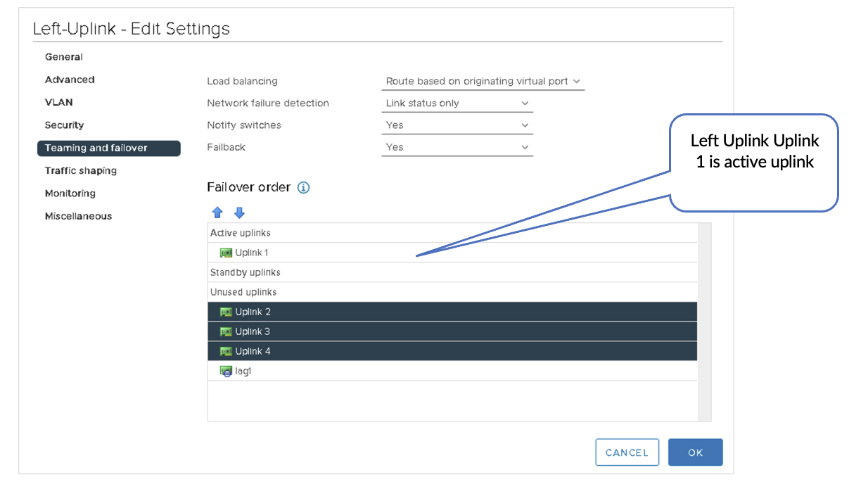Click the Failover order info icon

pos(303,188)
